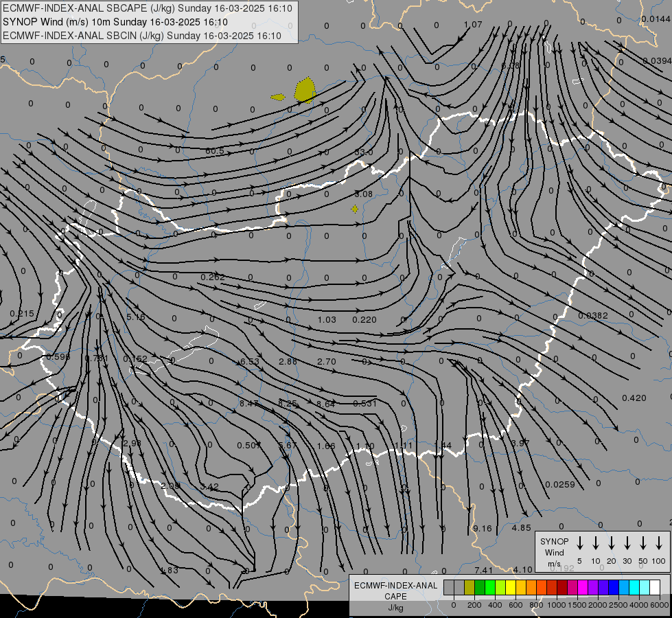Click the 1.66 map value
The width and height of the screenshot is (672, 618).
tap(326, 446)
